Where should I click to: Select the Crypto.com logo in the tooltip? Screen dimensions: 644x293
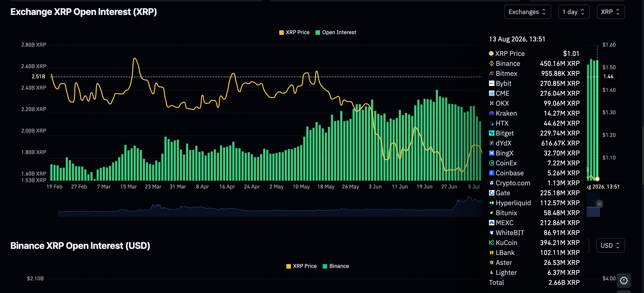coord(491,183)
